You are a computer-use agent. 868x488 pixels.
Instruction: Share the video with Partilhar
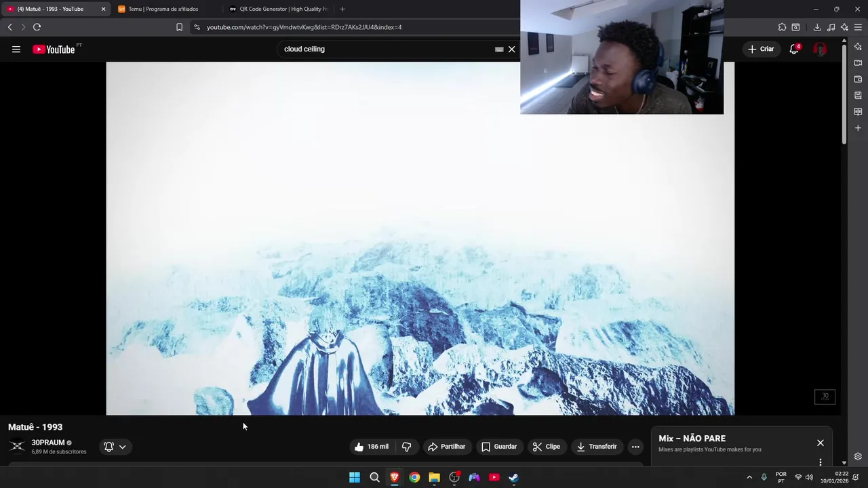click(447, 447)
